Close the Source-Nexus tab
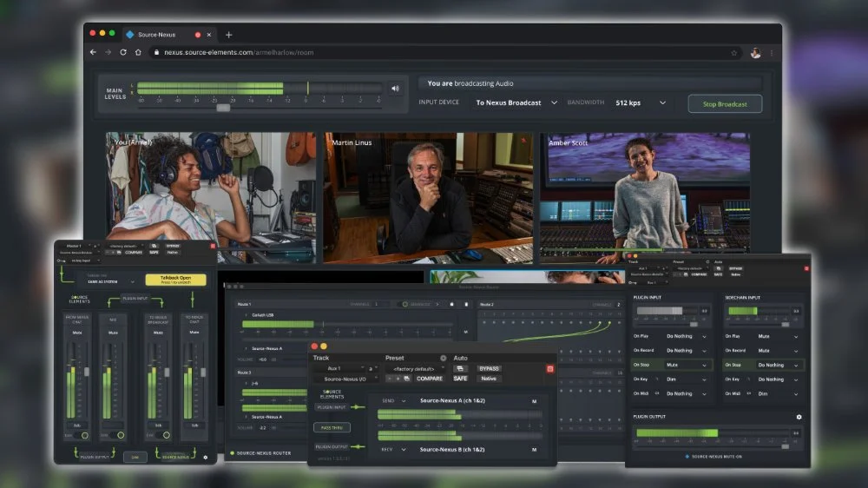Screen dimensions: 868x488 (x=208, y=35)
